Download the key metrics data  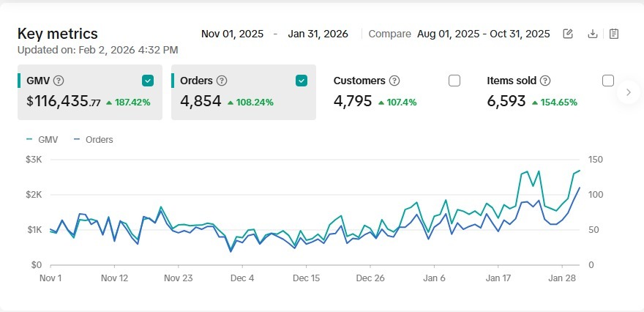click(x=593, y=34)
